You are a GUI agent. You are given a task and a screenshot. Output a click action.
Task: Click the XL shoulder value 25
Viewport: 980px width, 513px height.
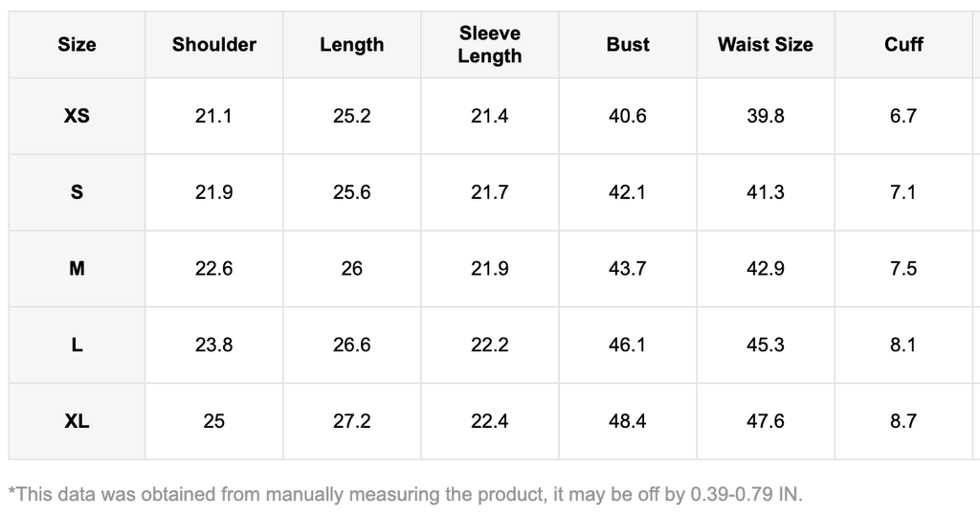click(214, 421)
